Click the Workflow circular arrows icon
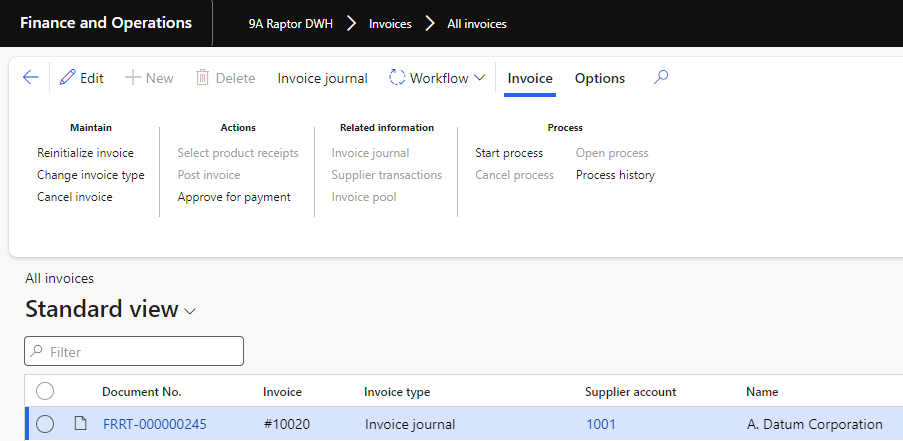The image size is (903, 441). (397, 78)
